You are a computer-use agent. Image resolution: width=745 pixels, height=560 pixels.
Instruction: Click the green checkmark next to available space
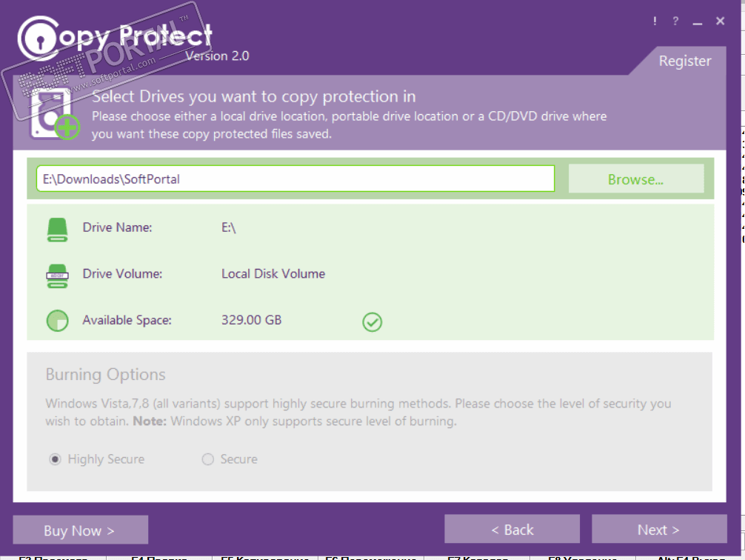click(372, 321)
